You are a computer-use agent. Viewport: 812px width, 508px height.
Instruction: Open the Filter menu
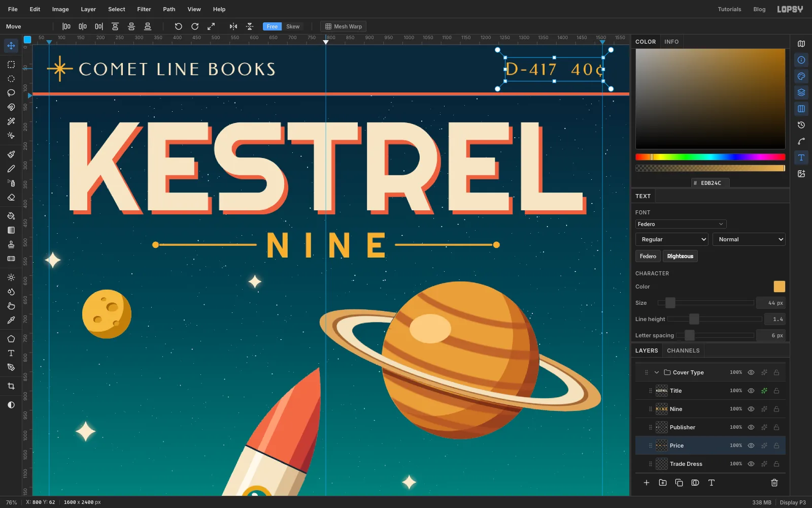click(144, 9)
